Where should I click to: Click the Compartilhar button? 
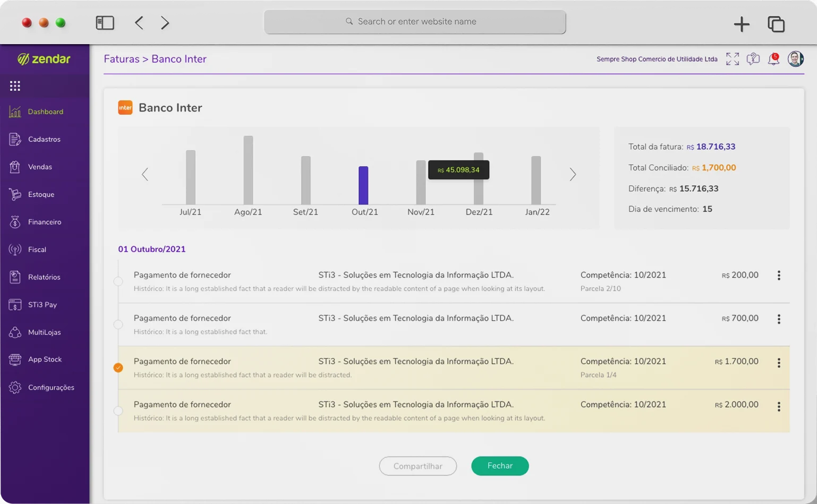tap(418, 466)
